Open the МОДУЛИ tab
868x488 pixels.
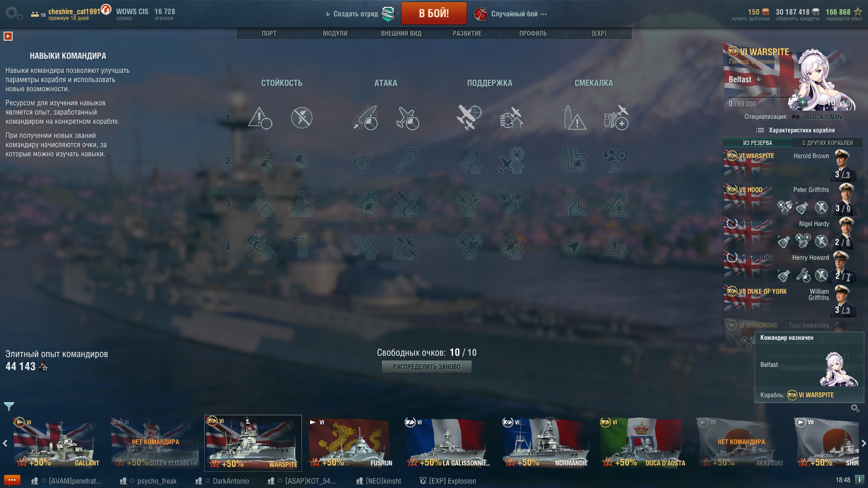[335, 33]
